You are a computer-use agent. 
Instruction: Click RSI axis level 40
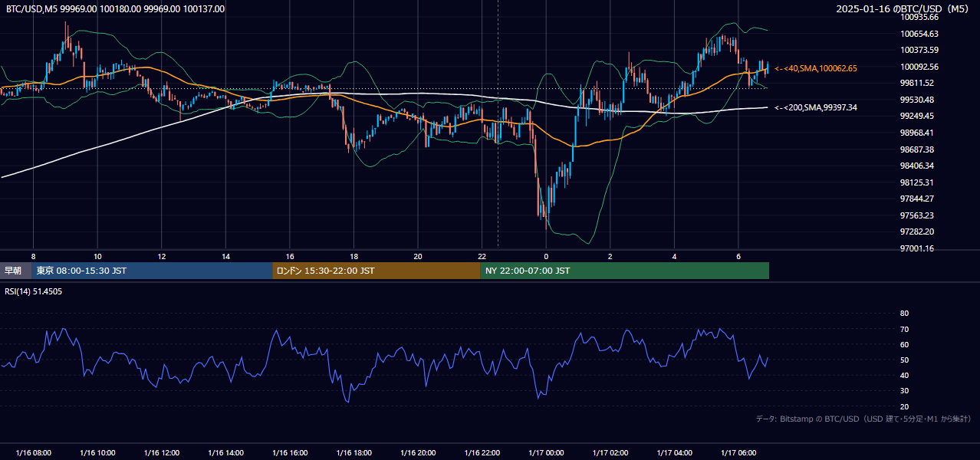(904, 375)
